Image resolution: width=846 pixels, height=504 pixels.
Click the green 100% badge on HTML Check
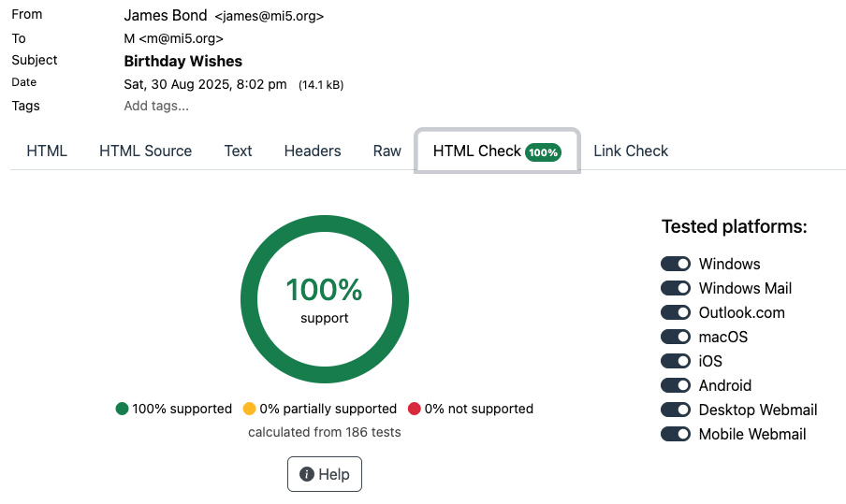pos(543,152)
